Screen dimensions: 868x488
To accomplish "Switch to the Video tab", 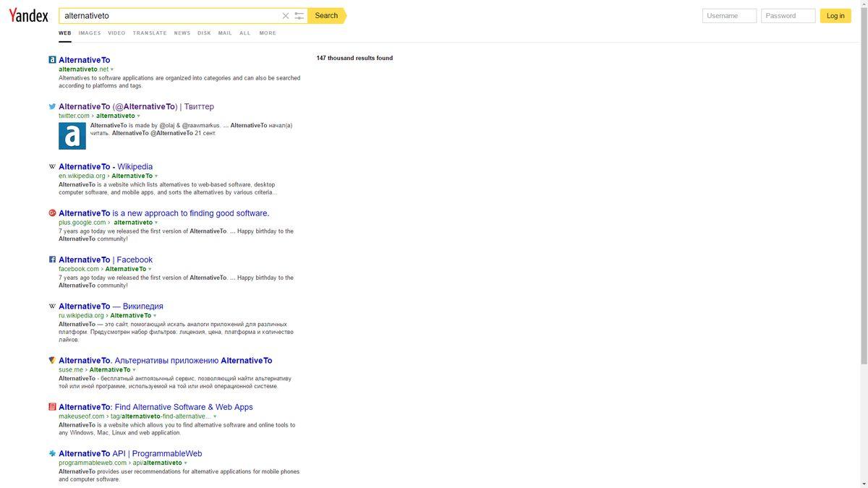I will [x=116, y=33].
